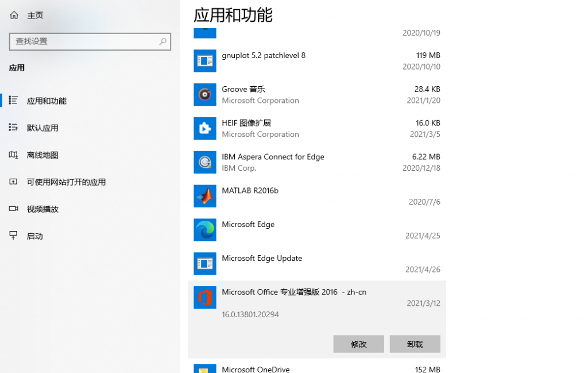Click the 2021/4/25 date for Microsoft Edge

(x=423, y=236)
